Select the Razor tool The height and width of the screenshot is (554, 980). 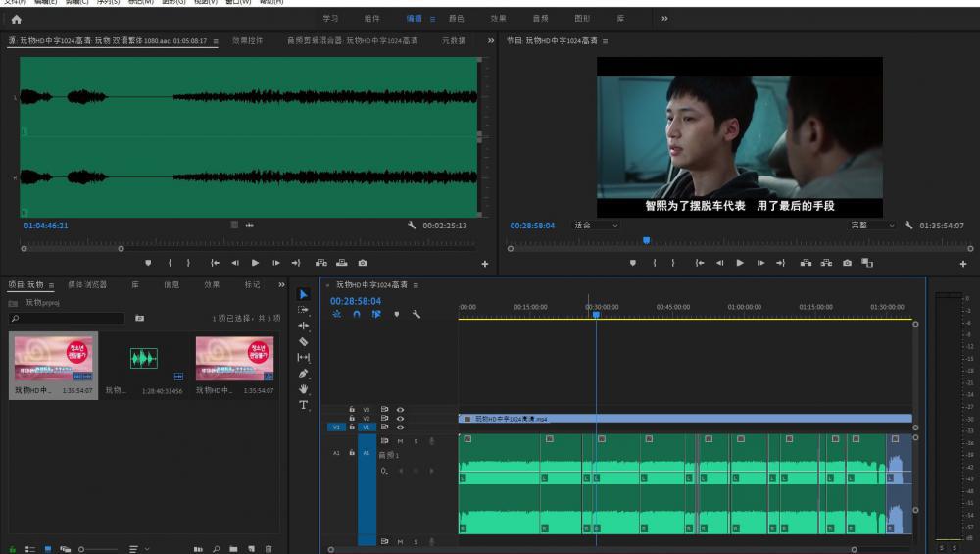click(x=303, y=342)
